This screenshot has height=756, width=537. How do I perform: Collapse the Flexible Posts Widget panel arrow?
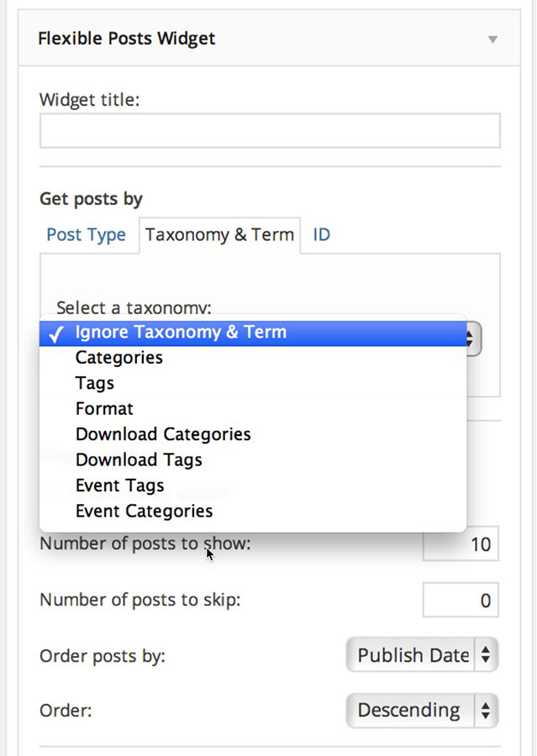(493, 39)
